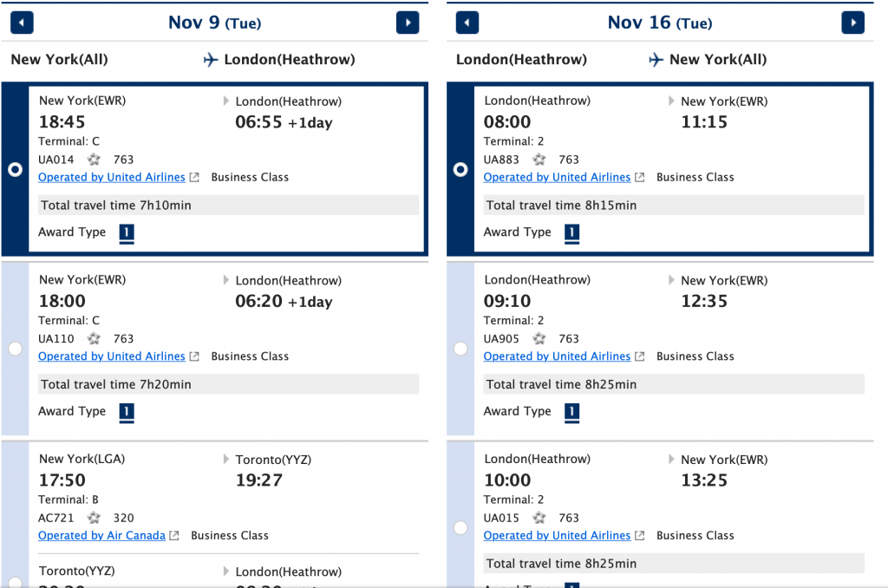
Task: Click the previous-day arrow on the Nov 16 pane
Action: click(467, 23)
